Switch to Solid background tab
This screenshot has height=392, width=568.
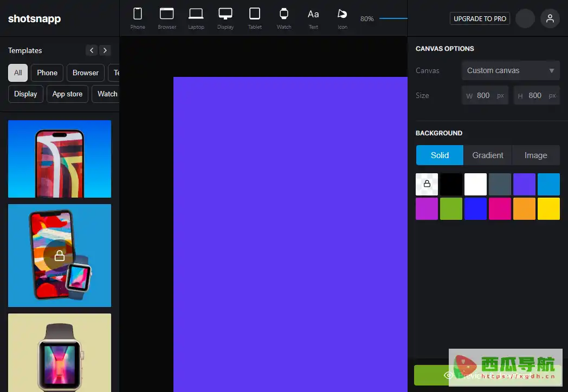[440, 155]
